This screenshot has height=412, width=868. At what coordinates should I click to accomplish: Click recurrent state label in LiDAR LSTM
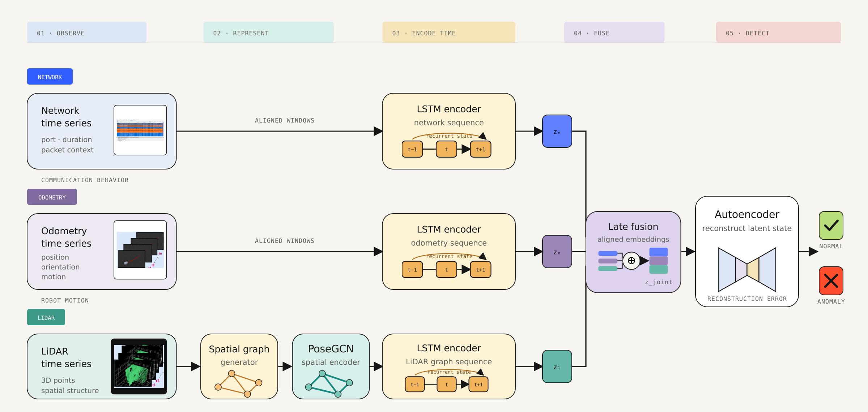point(449,372)
